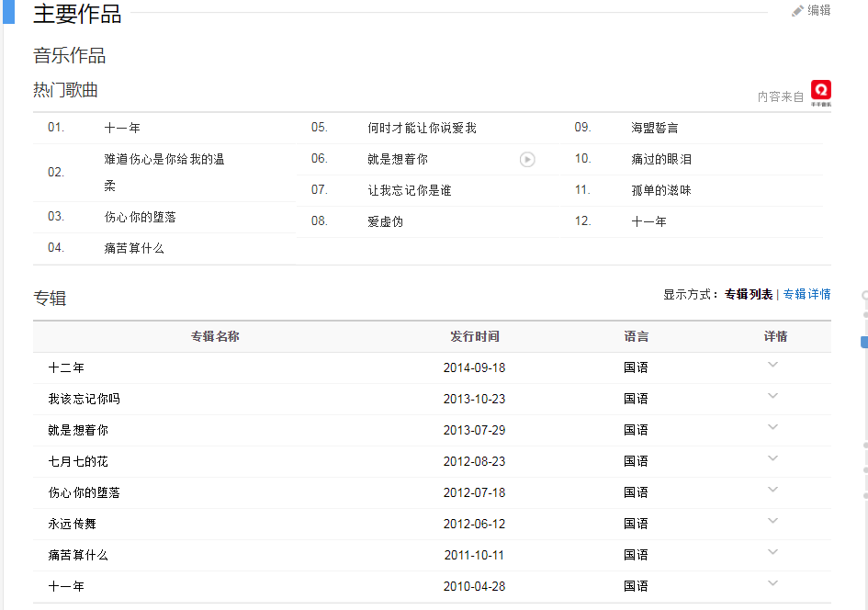Screen dimensions: 868x610
Task: Play the song 就是想着你
Action: (527, 159)
